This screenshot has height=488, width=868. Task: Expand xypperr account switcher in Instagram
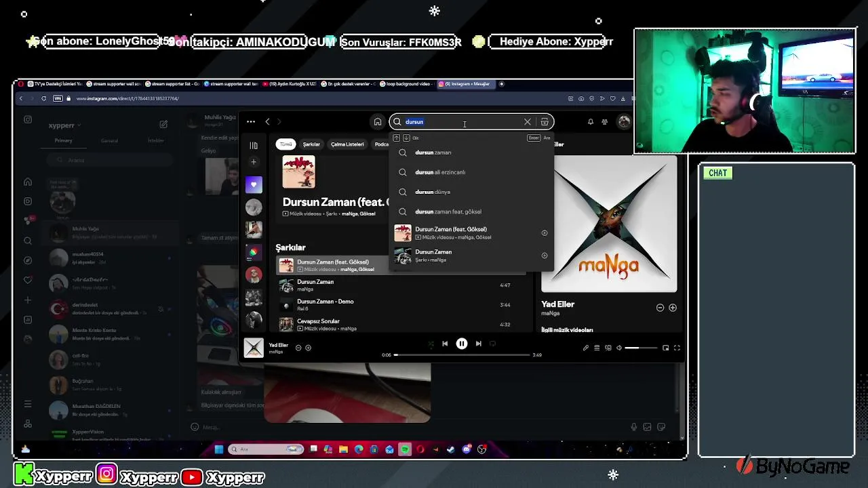pyautogui.click(x=65, y=125)
